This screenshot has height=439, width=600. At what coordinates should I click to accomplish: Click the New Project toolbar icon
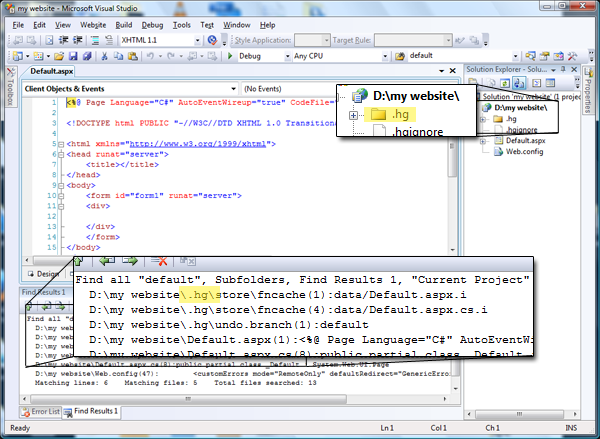coord(17,56)
